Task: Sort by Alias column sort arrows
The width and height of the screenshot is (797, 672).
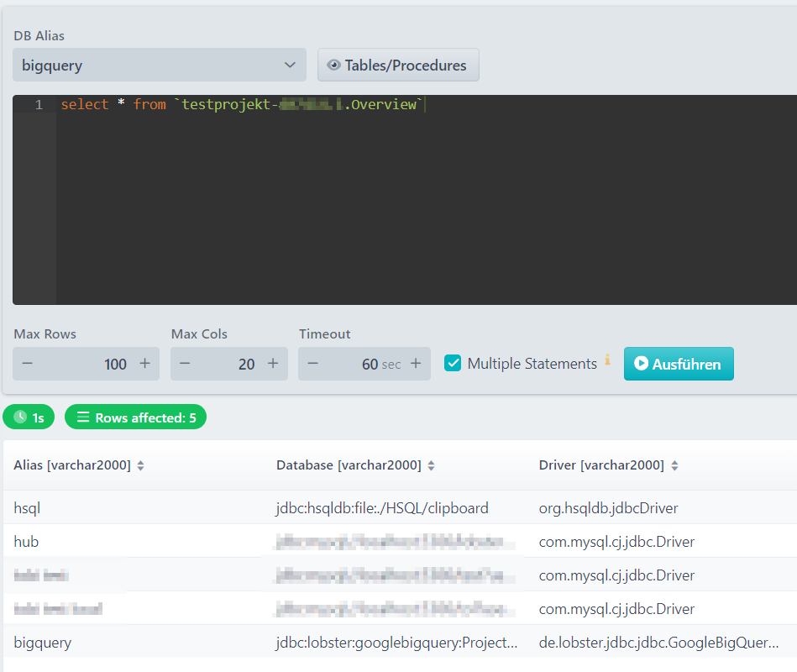Action: [x=141, y=465]
